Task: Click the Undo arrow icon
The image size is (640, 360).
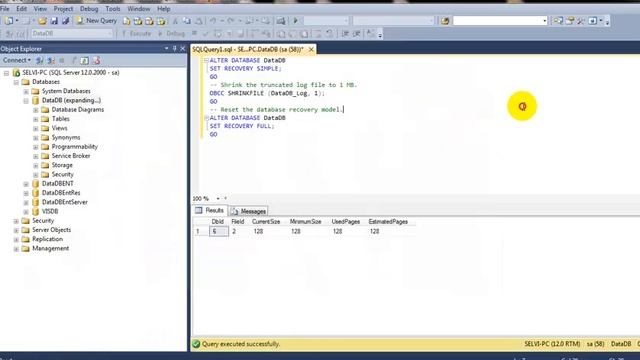Action: 213,21
